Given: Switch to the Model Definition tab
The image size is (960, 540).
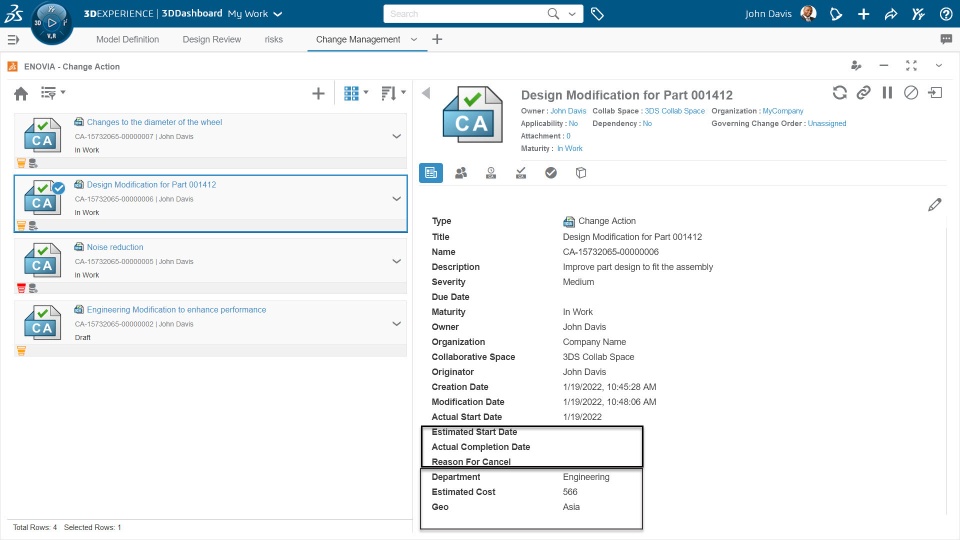Looking at the screenshot, I should coord(127,39).
